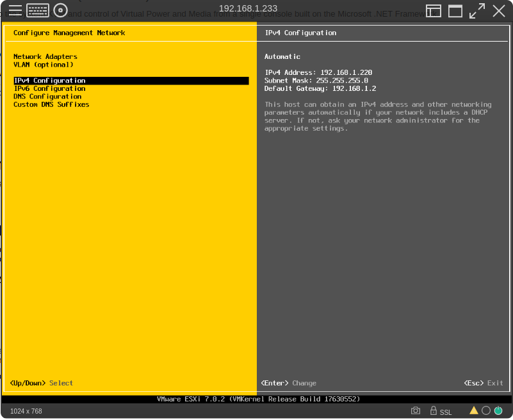Click the virtual media disc icon
This screenshot has width=513, height=420.
[x=60, y=10]
